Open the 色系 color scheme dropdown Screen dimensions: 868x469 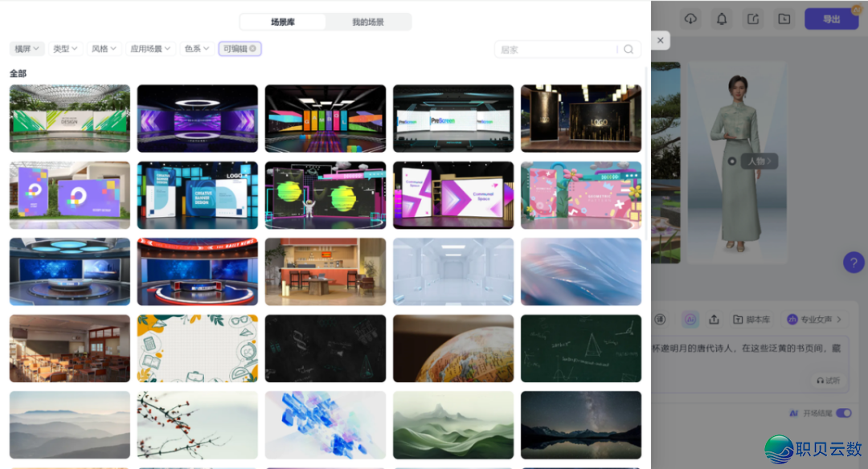196,48
